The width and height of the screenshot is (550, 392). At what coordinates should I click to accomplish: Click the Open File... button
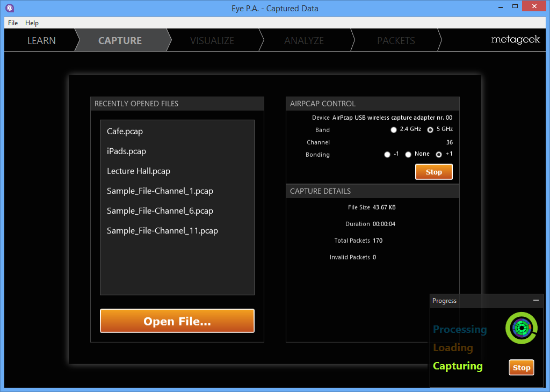(x=177, y=321)
